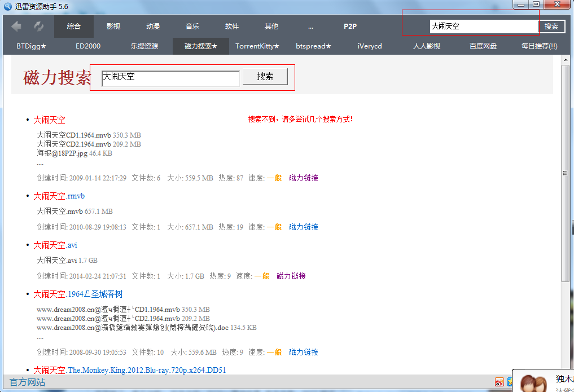Select the 磁力搜索★ source tab
Image resolution: width=574 pixels, height=392 pixels.
click(x=200, y=46)
